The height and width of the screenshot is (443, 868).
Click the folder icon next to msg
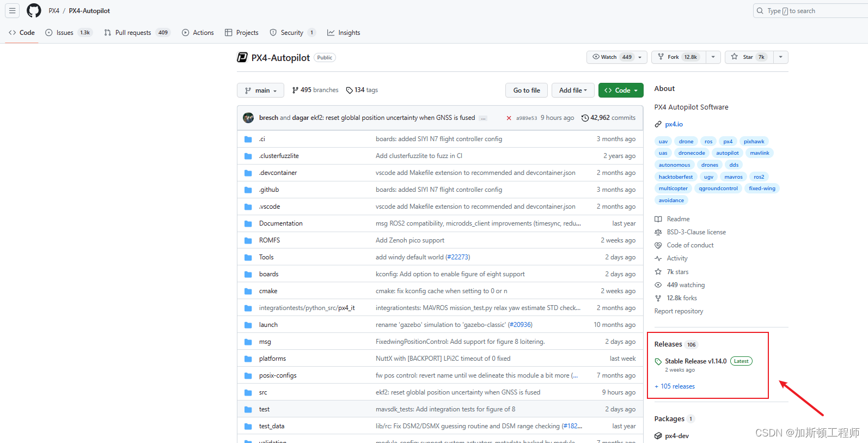point(248,342)
